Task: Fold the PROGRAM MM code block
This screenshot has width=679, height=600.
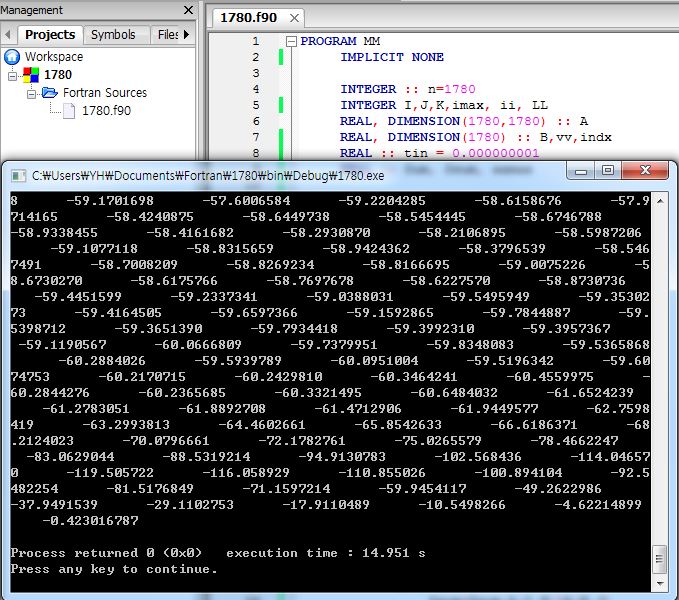Action: 291,42
